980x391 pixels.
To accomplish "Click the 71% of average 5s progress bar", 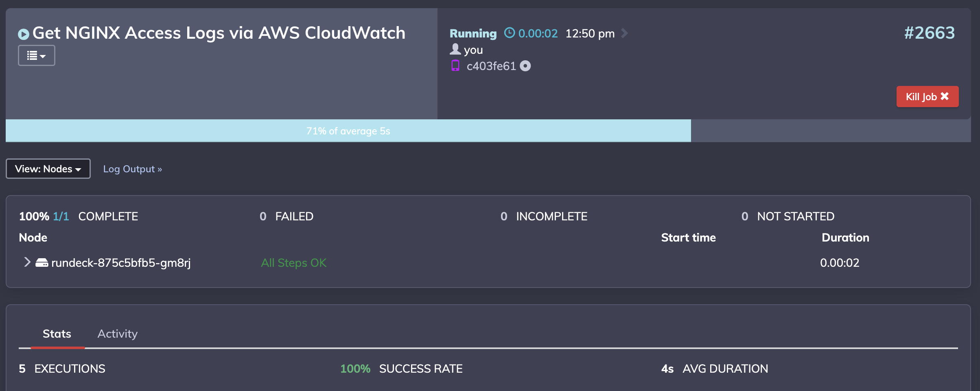I will pos(348,131).
